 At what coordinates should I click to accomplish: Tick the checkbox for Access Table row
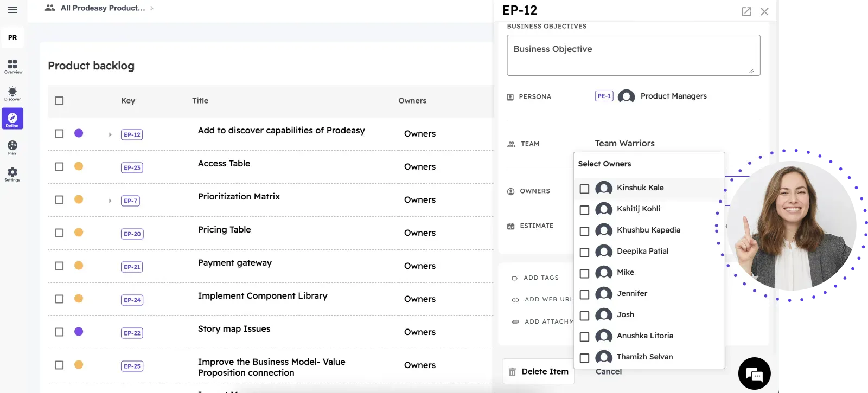(59, 167)
